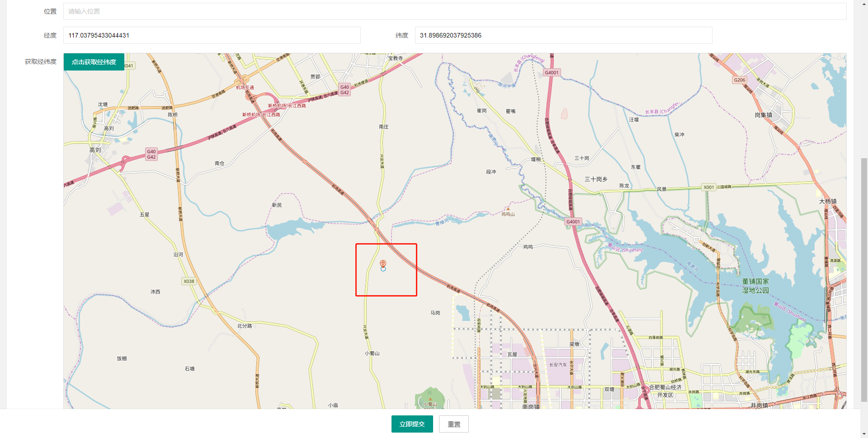Viewport: 868px width, 438px height.
Task: Click the X001 road shield on map
Action: [709, 187]
